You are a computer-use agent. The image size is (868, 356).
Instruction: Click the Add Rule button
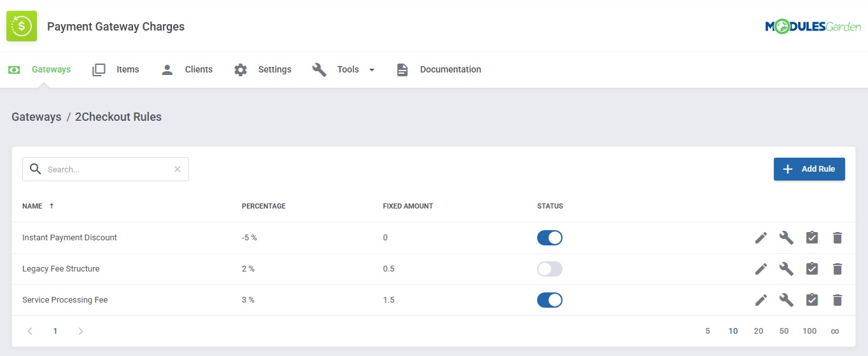809,169
